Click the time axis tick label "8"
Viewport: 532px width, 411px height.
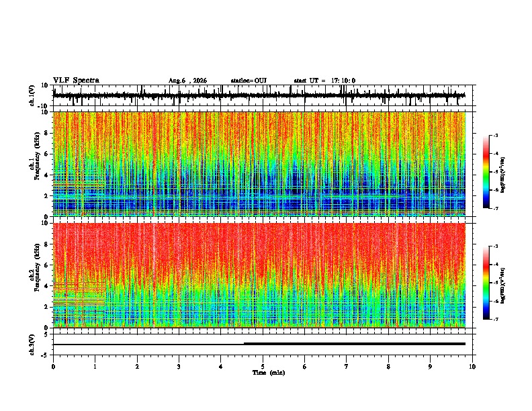point(388,367)
